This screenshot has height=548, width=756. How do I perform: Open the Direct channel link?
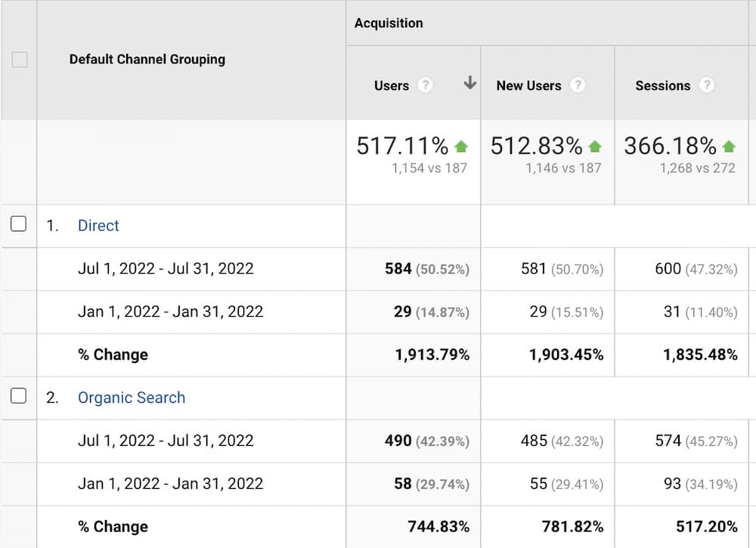pyautogui.click(x=98, y=225)
